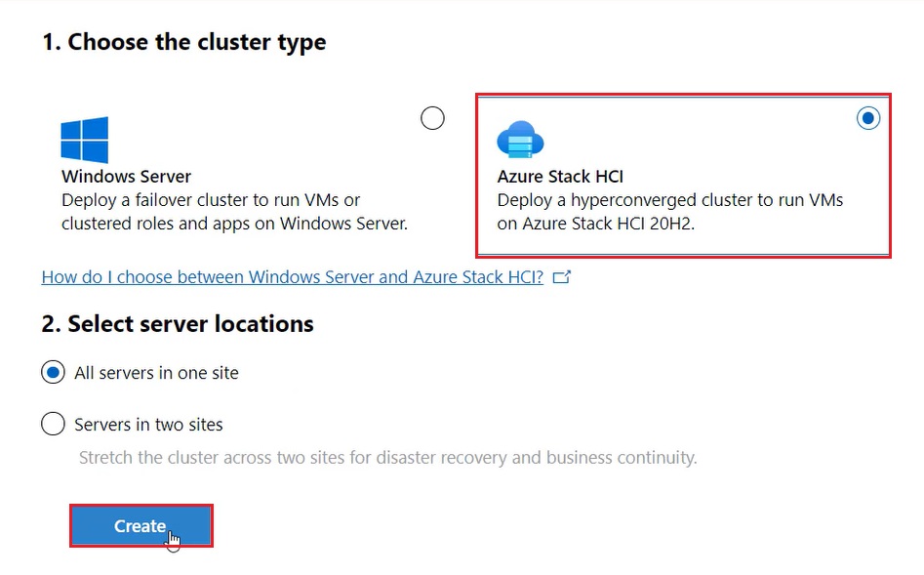924x575 pixels.
Task: Click the Select server locations heading
Action: pos(177,323)
